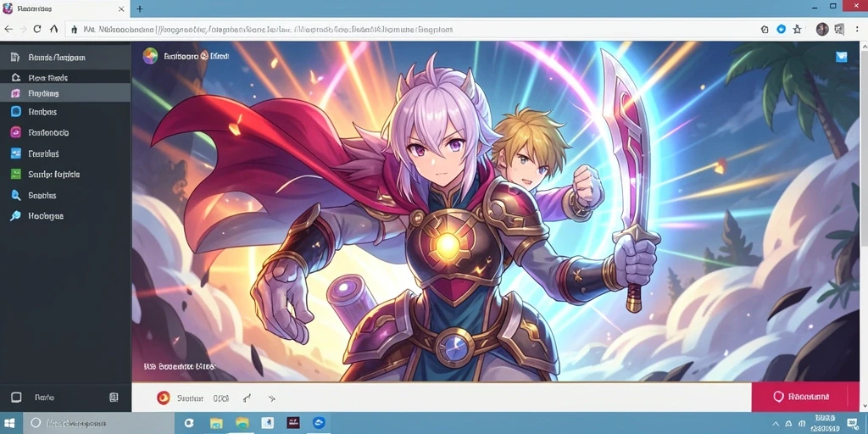
Task: Focus the browser address bar
Action: pyautogui.click(x=409, y=30)
